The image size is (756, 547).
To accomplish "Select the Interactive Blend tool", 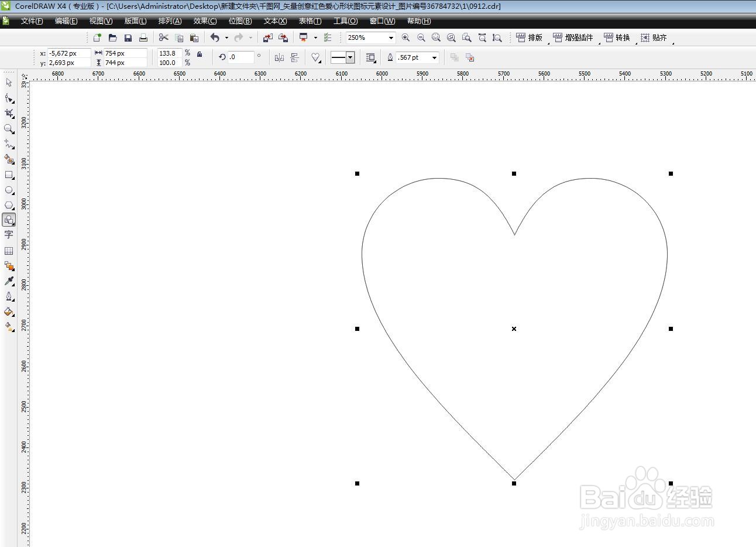I will click(9, 266).
